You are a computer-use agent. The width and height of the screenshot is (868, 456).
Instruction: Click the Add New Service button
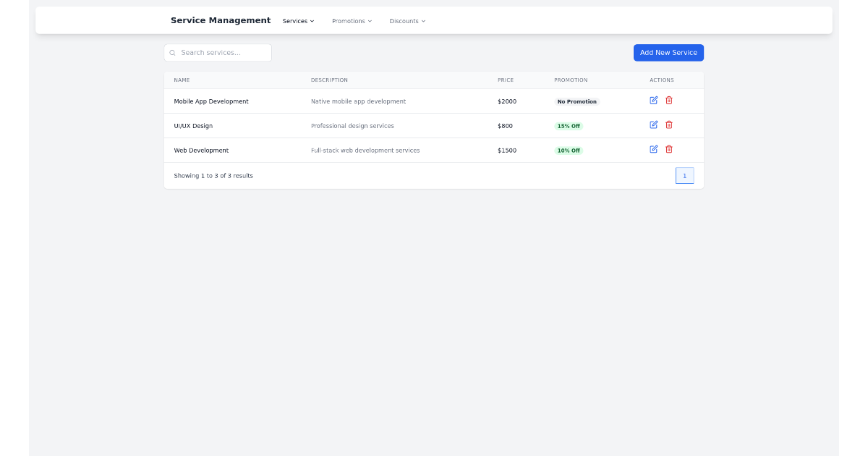[x=668, y=52]
